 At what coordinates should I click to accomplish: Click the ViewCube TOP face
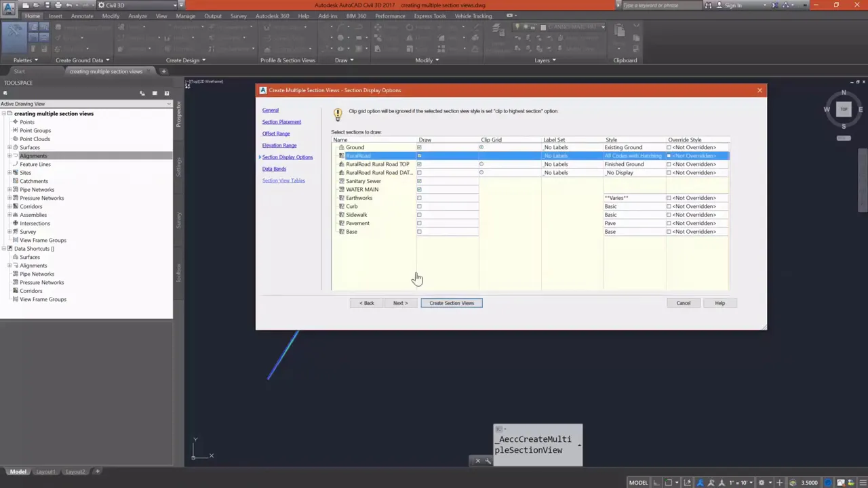(x=844, y=108)
